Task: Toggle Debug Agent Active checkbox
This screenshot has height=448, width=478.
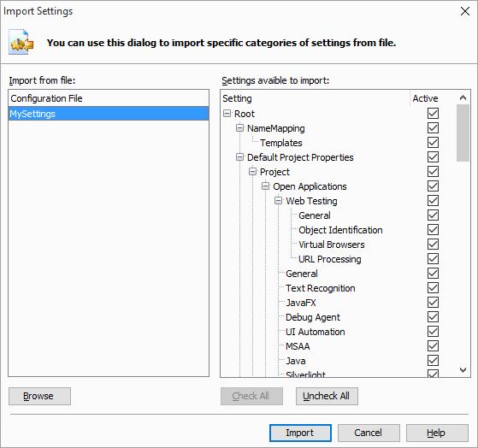Action: coord(433,317)
